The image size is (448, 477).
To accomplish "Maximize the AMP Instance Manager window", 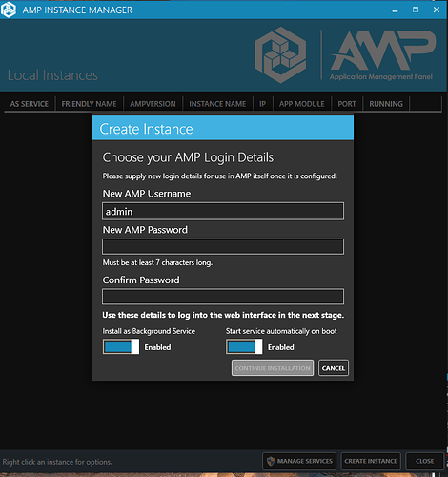I will [416, 10].
